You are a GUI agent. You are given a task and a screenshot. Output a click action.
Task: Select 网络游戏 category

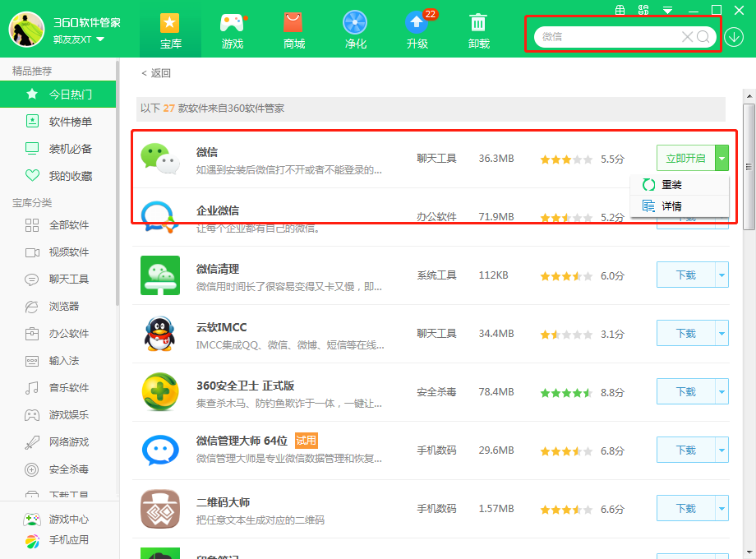click(58, 441)
